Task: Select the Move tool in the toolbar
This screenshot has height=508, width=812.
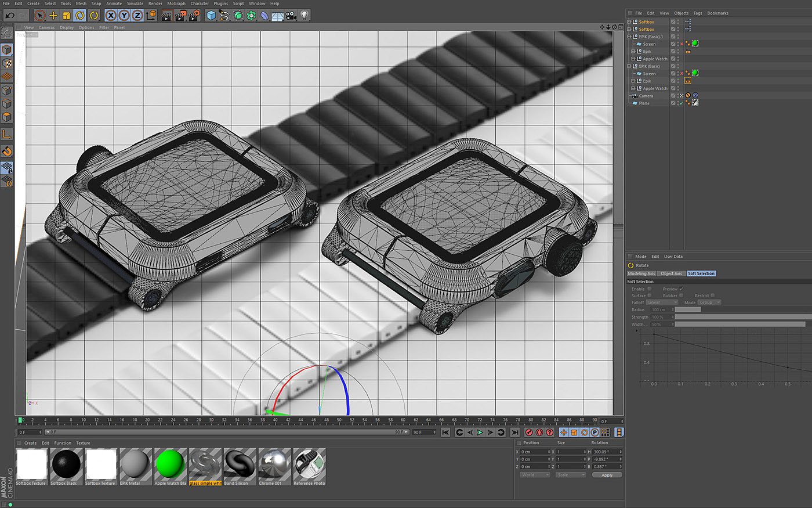Action: coord(53,16)
